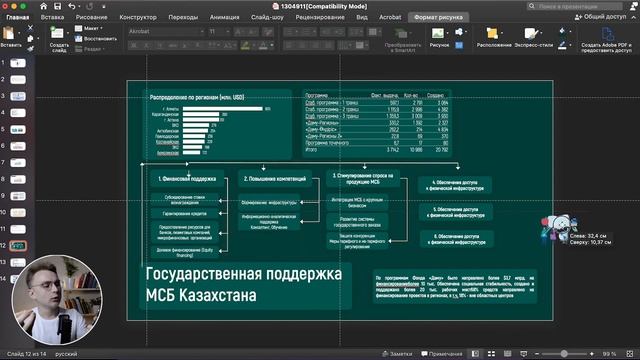Open the Copy options dropdown arrow
Image resolution: width=640 pixels, height=360 pixels.
pyautogui.click(x=38, y=38)
